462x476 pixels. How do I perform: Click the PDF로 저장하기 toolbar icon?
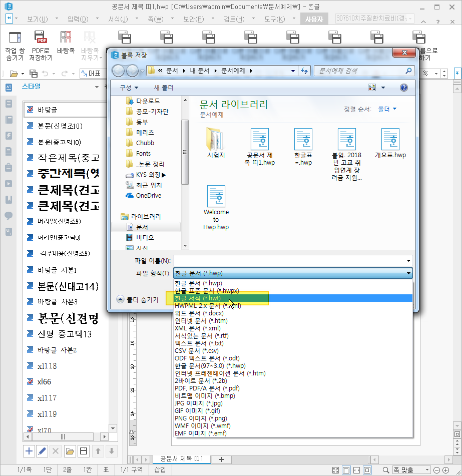tap(41, 37)
